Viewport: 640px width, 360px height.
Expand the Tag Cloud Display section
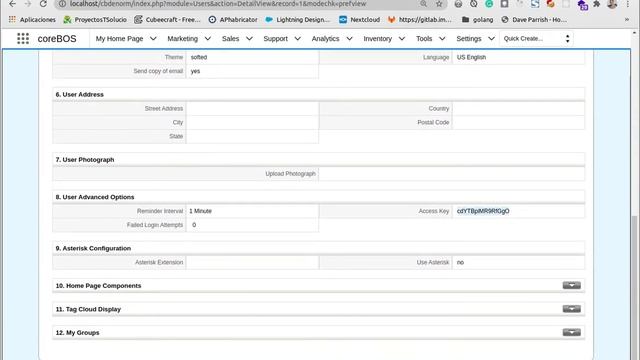[x=571, y=309]
